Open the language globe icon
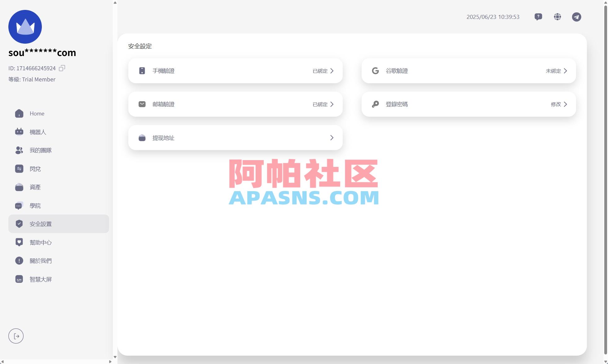The width and height of the screenshot is (608, 364). pos(557,17)
